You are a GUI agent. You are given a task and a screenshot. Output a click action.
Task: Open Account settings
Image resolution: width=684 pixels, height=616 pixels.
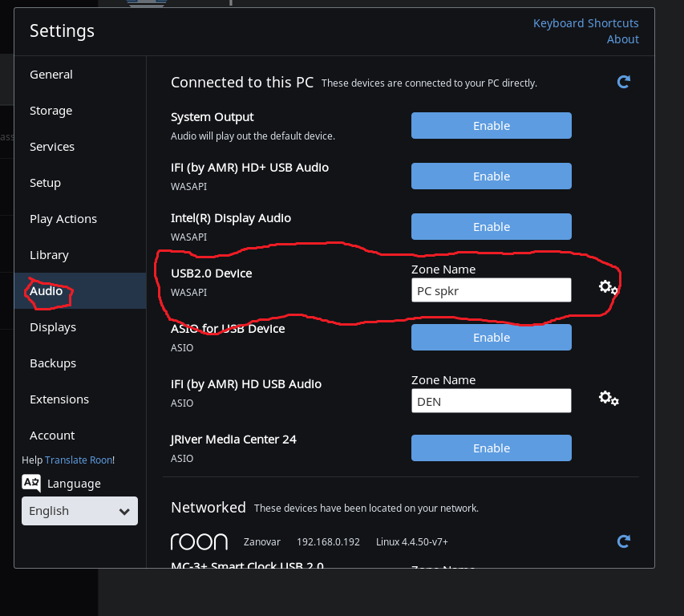point(80,436)
